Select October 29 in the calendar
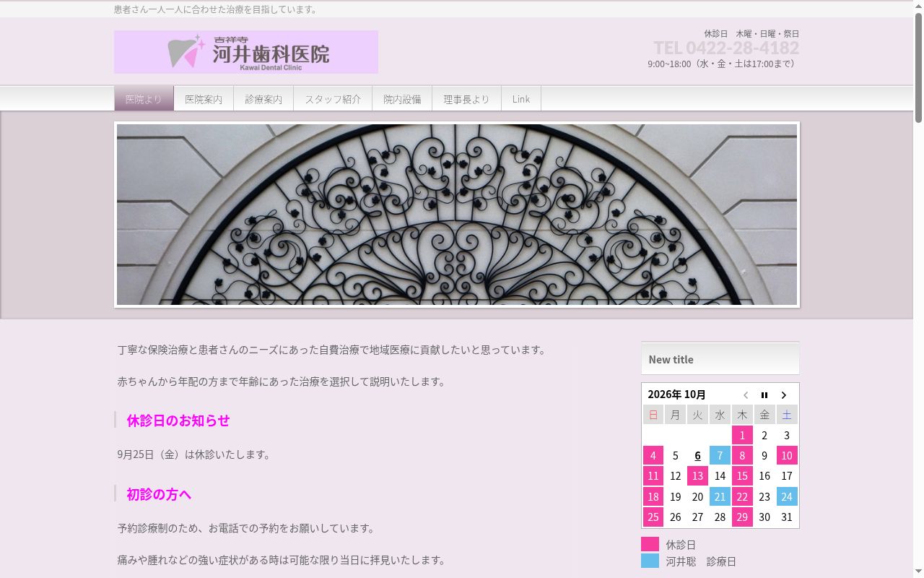Viewport: 924px width, 578px height. (742, 517)
